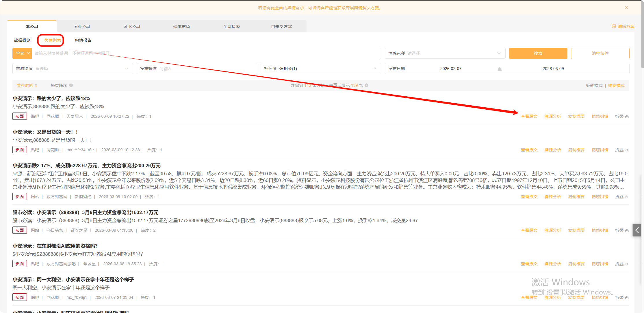Open the 舆情报告 sub-tab
Screen dimensions: 644x313
coord(83,40)
